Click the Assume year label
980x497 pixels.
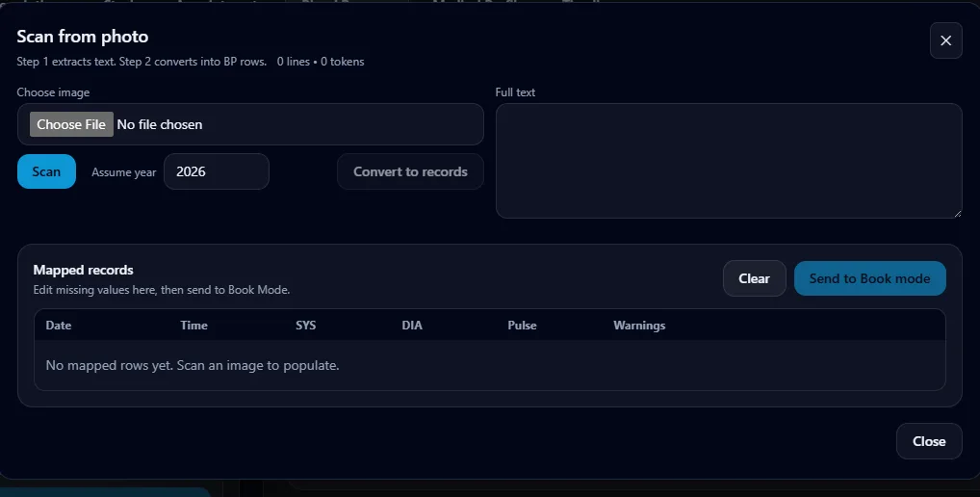[x=123, y=172]
